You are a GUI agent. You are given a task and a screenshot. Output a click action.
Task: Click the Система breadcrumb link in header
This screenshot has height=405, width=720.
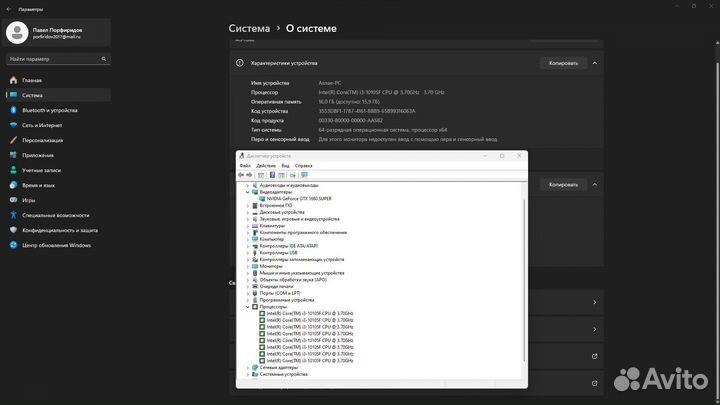click(x=256, y=29)
